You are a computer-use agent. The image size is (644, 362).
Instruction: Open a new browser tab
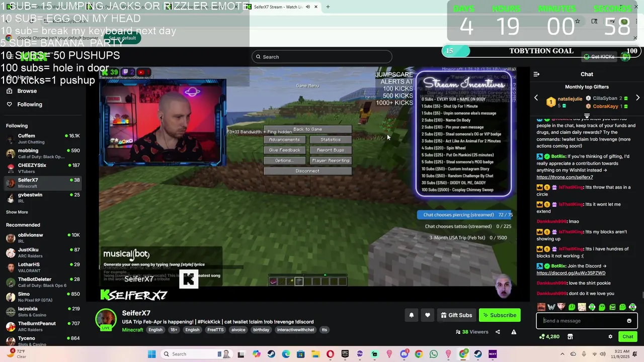click(328, 7)
